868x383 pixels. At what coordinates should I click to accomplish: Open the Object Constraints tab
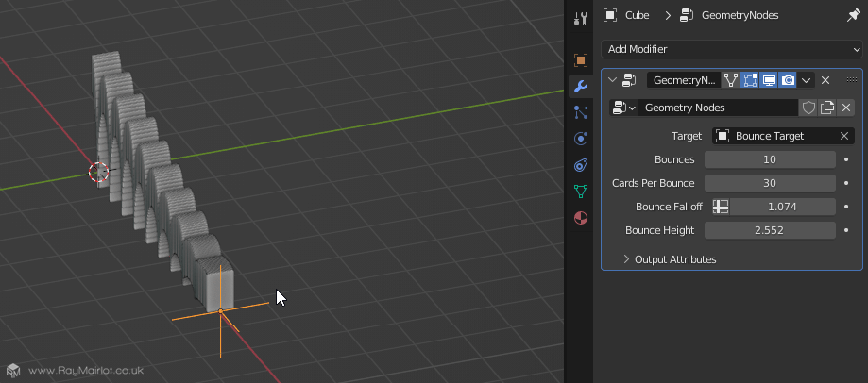tap(580, 165)
